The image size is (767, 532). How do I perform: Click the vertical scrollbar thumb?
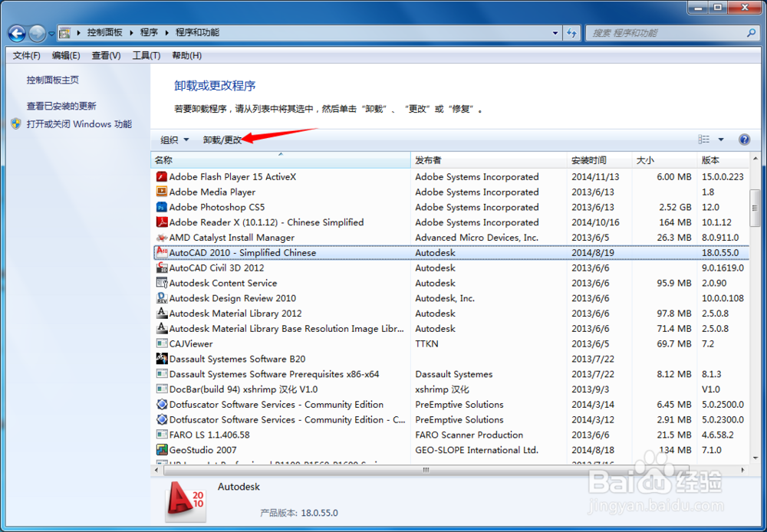pyautogui.click(x=755, y=209)
